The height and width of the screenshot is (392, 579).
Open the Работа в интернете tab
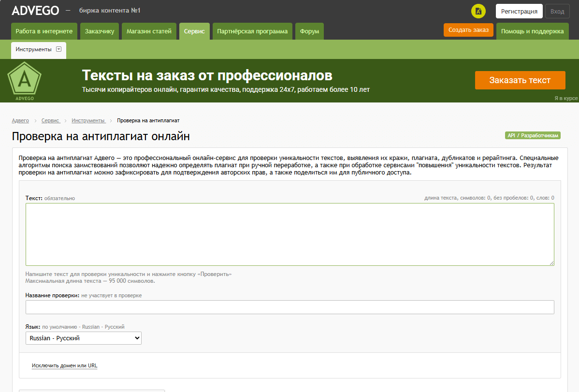(44, 31)
